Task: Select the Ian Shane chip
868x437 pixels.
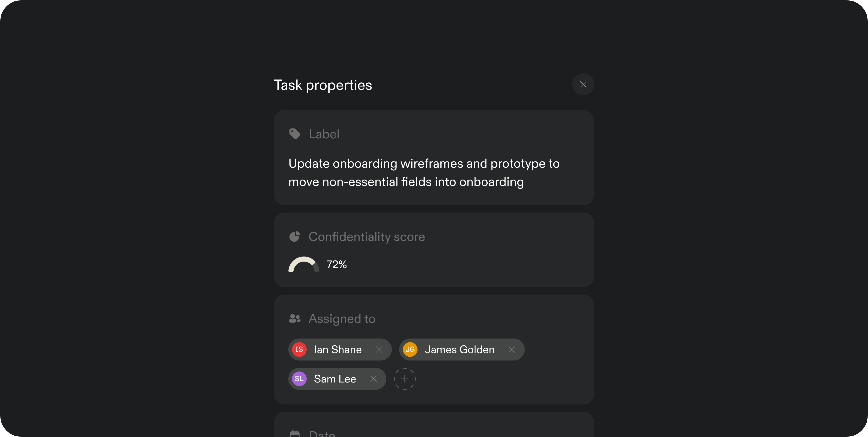Action: [x=340, y=350]
